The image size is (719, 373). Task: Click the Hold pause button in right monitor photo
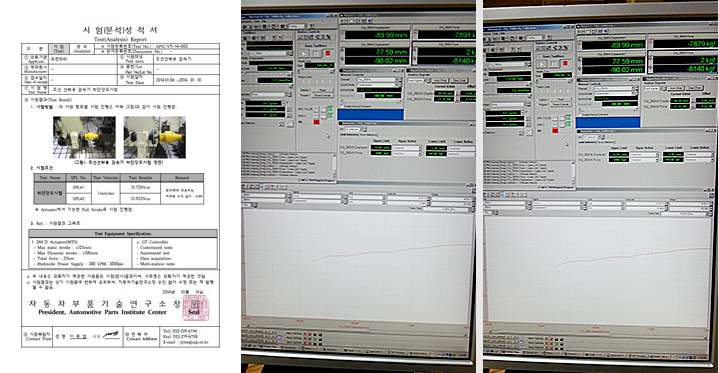pos(553,64)
